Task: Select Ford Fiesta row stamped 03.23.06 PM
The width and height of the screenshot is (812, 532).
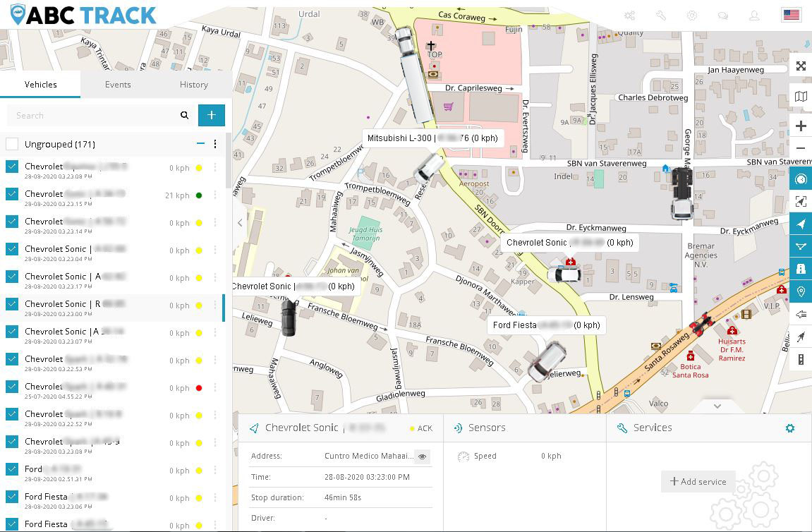Action: coord(112,500)
